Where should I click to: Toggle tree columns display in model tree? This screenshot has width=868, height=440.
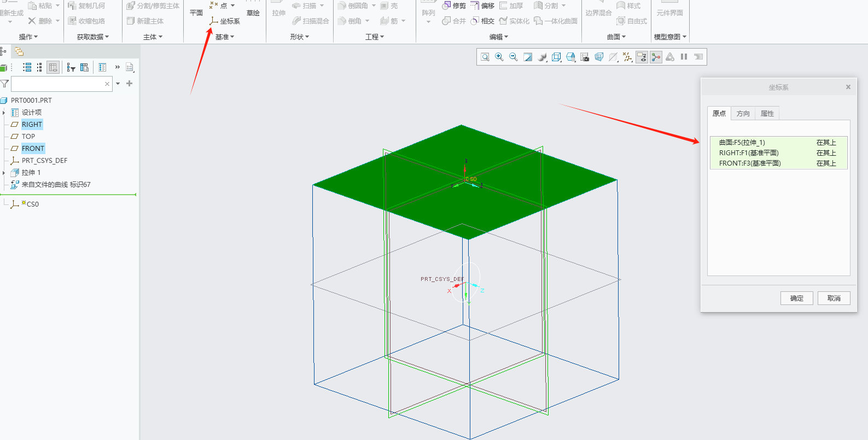(x=53, y=67)
